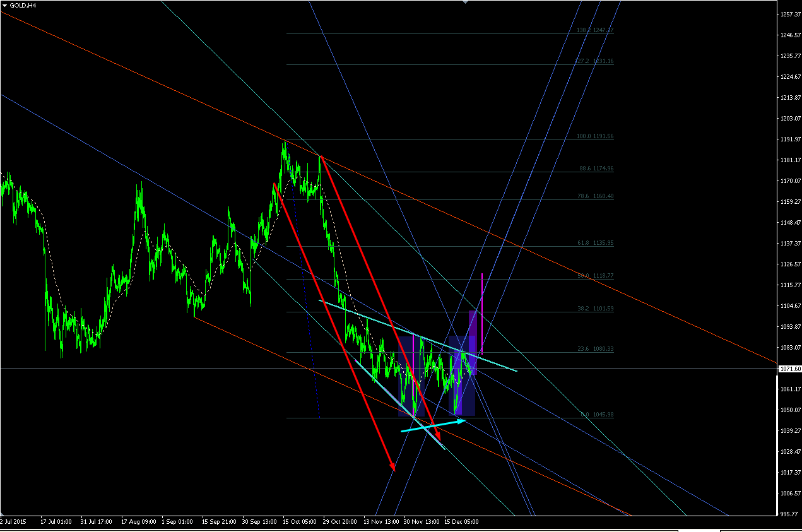The width and height of the screenshot is (802, 532).
Task: Click price scale value 1115.77
Action: pyautogui.click(x=789, y=285)
